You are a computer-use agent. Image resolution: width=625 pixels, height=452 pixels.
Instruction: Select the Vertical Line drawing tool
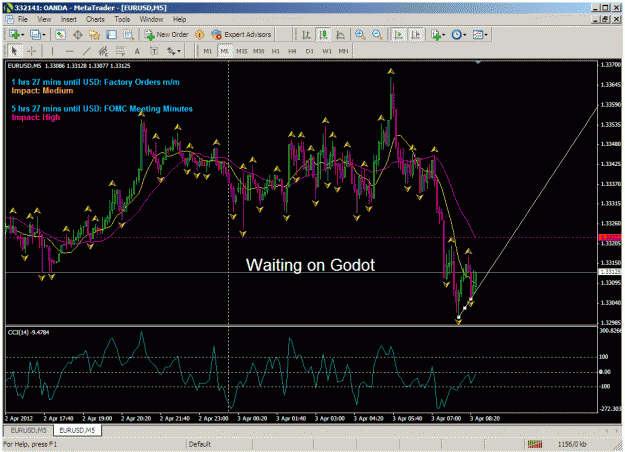coord(52,51)
